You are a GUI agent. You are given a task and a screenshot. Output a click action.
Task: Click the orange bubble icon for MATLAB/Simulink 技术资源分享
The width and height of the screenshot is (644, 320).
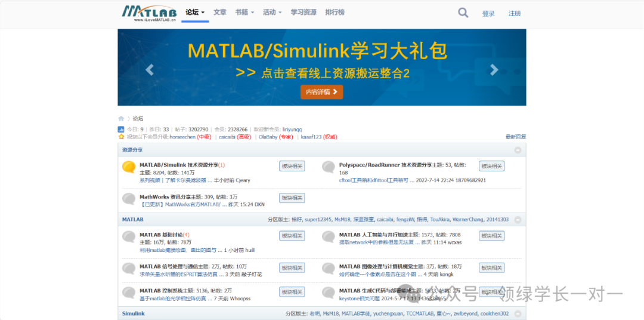(x=129, y=167)
